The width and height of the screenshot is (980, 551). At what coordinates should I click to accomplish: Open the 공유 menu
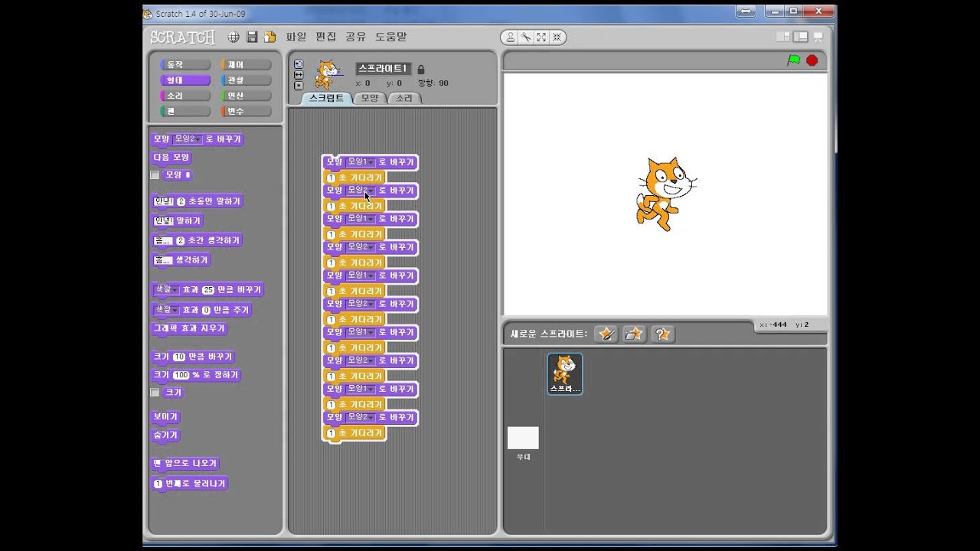355,37
